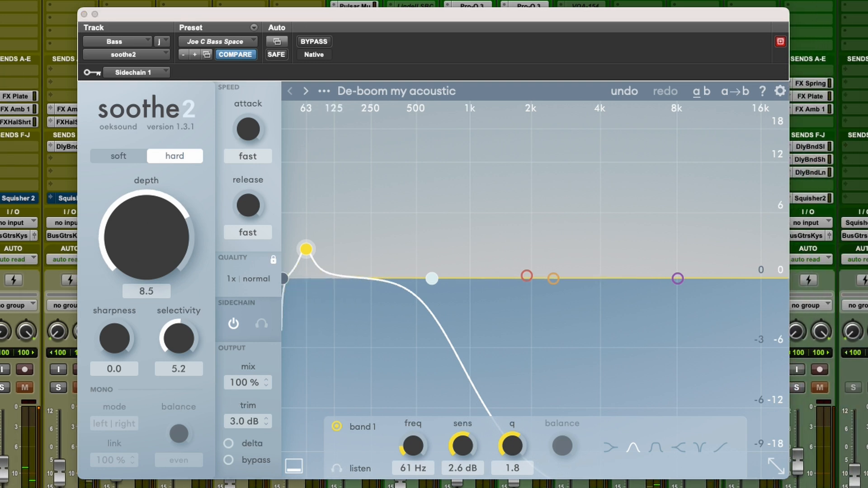Toggle the COMPARE button
The width and height of the screenshot is (868, 488).
pyautogui.click(x=235, y=54)
